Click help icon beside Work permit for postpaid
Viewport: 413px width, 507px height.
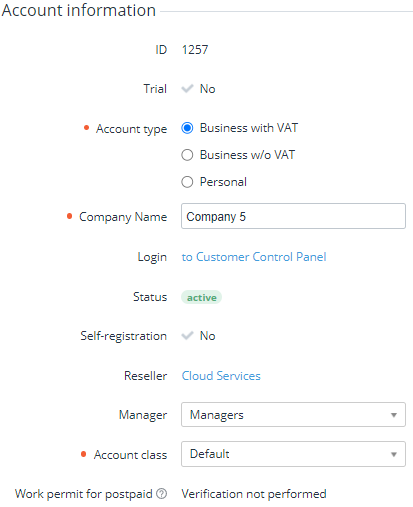(x=162, y=494)
